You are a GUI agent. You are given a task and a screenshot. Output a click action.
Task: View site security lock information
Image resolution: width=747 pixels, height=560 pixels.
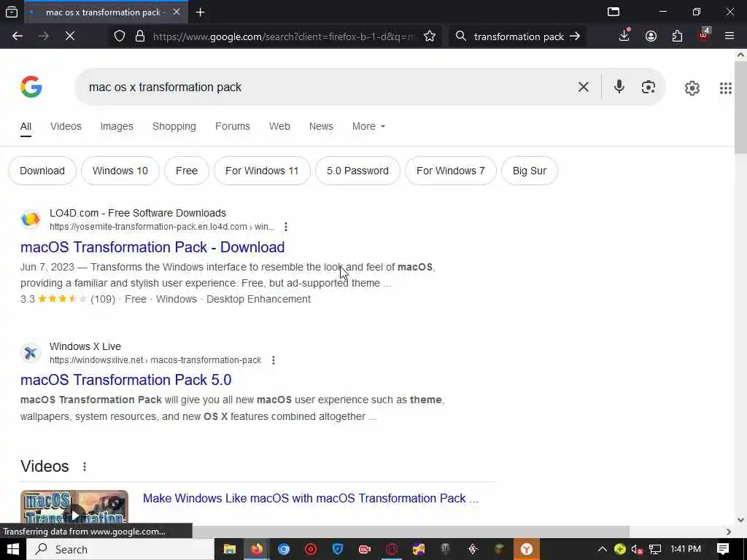coord(139,36)
